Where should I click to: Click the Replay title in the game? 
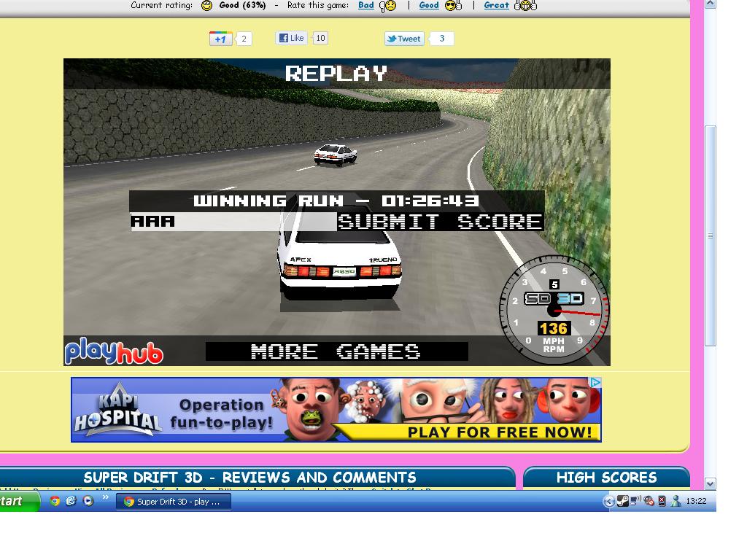coord(336,74)
